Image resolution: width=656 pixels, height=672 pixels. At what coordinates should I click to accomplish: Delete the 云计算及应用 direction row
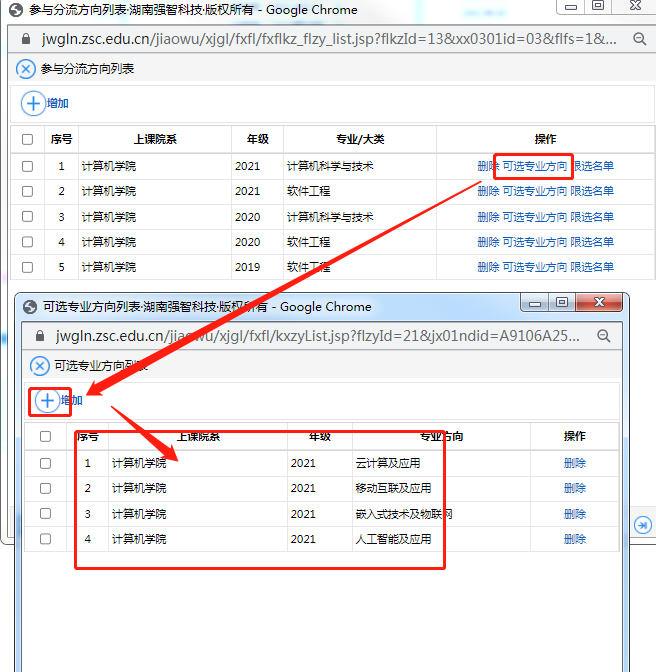pos(575,463)
